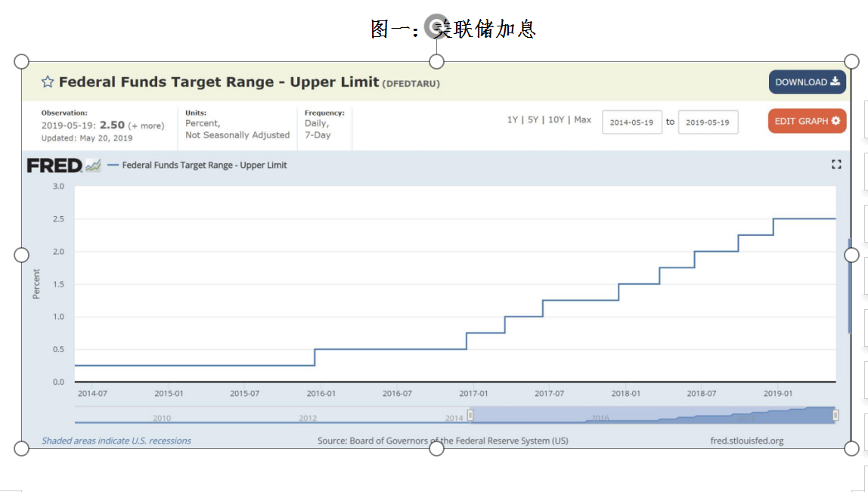Screen dimensions: 868x492
Task: Select the 10Y time range
Action: [556, 120]
